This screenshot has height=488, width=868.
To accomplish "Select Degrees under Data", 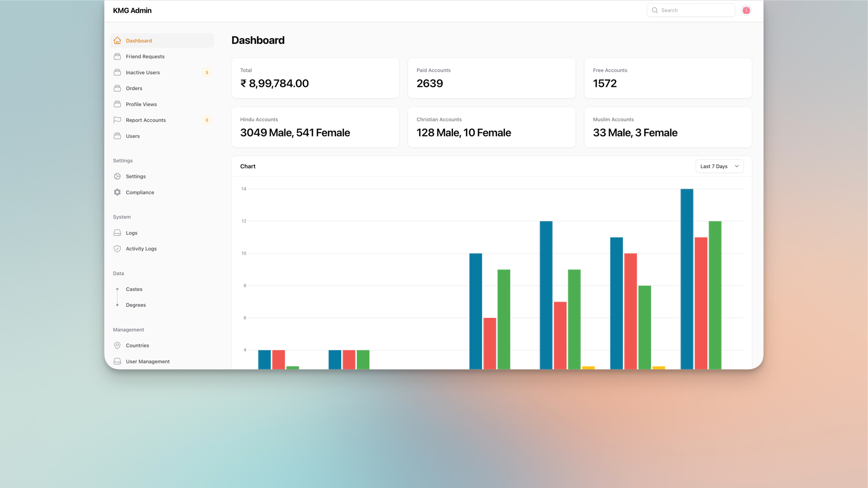I will 136,305.
